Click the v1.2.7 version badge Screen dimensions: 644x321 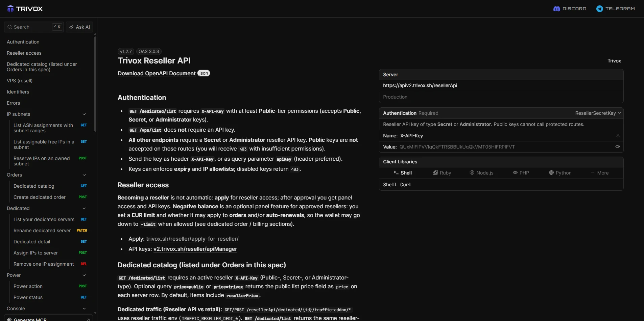[126, 51]
